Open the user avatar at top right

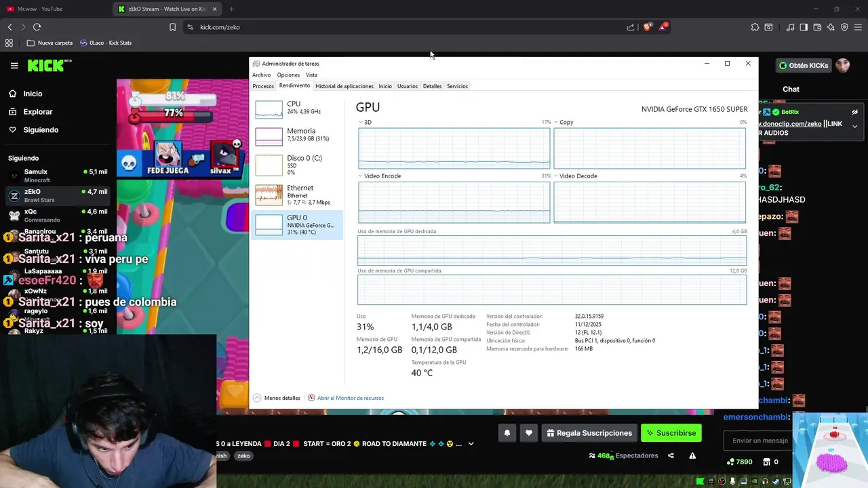pyautogui.click(x=842, y=66)
